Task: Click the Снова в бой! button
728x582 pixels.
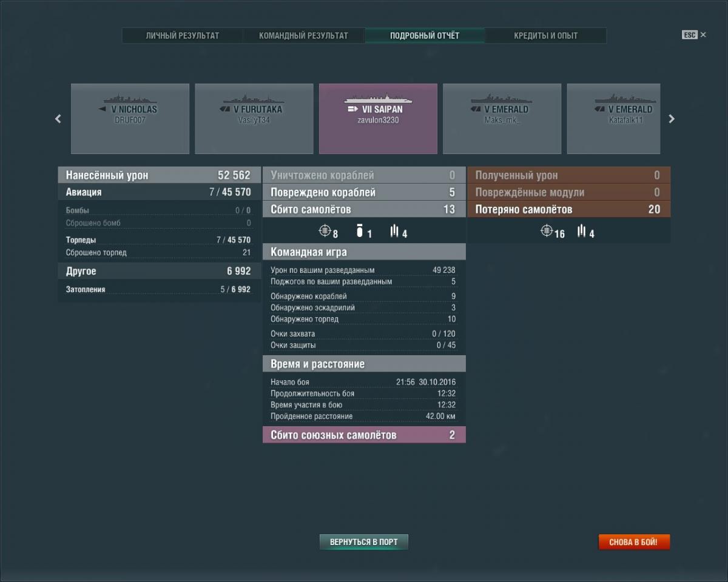Action: pyautogui.click(x=634, y=542)
